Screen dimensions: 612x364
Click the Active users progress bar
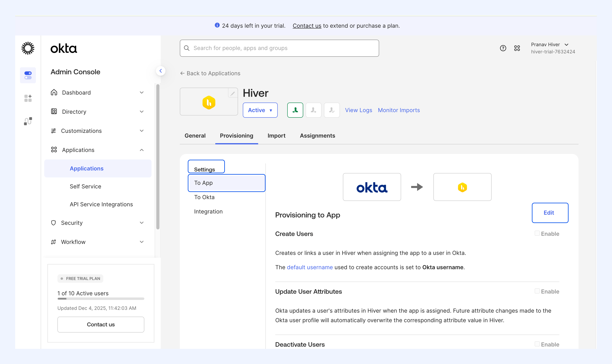101,299
